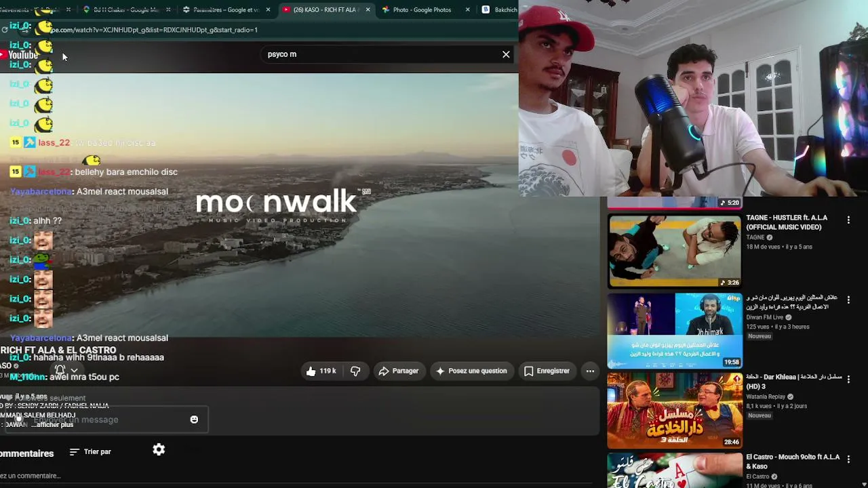Viewport: 868px width, 488px height.
Task: Close the BJ IT Chaker Google Maps tab
Action: [169, 10]
